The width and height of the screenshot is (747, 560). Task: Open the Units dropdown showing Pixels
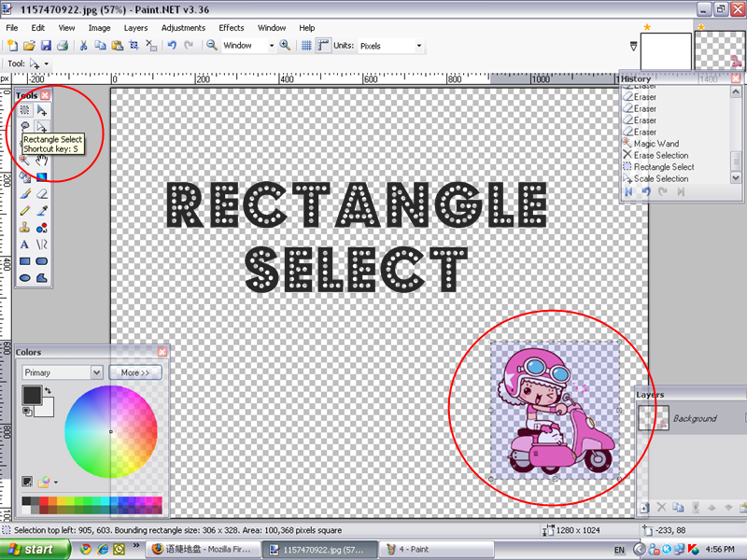pyautogui.click(x=391, y=45)
